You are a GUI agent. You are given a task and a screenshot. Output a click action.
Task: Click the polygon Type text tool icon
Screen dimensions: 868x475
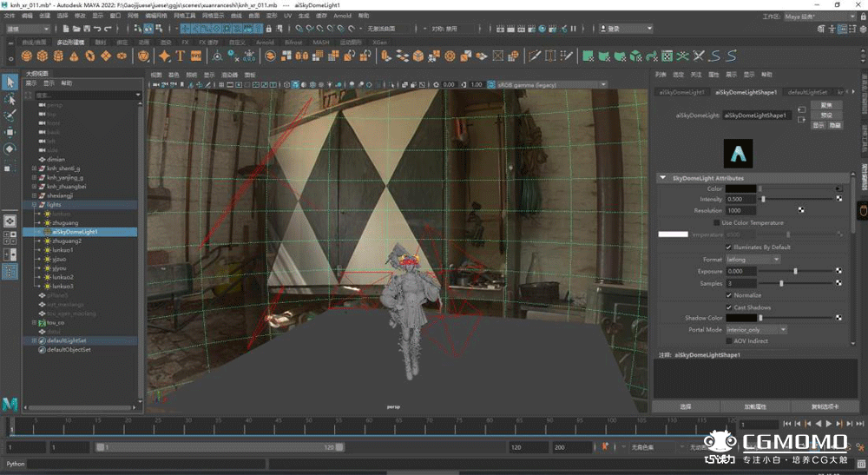[x=180, y=56]
